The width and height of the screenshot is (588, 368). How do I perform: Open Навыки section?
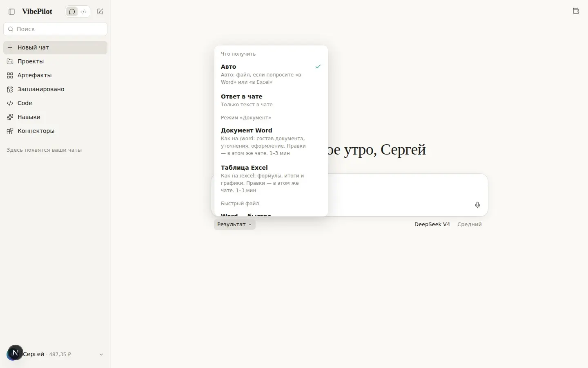pyautogui.click(x=55, y=117)
